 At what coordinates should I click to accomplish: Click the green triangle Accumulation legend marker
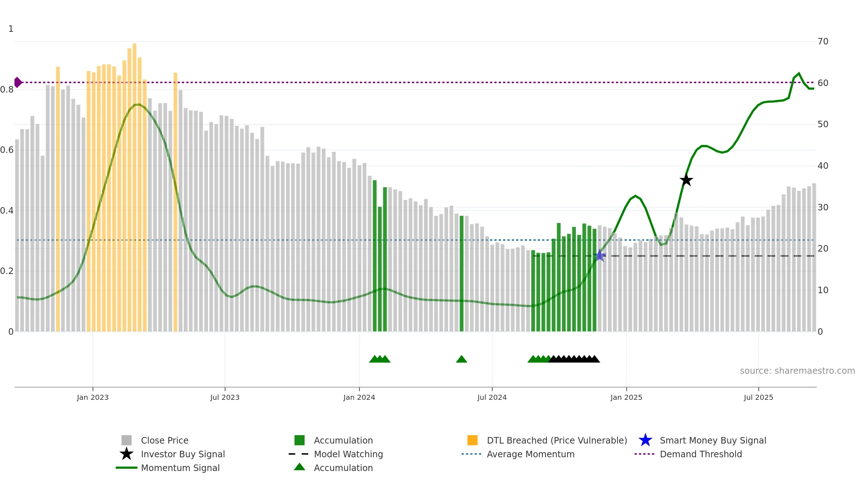coord(299,467)
